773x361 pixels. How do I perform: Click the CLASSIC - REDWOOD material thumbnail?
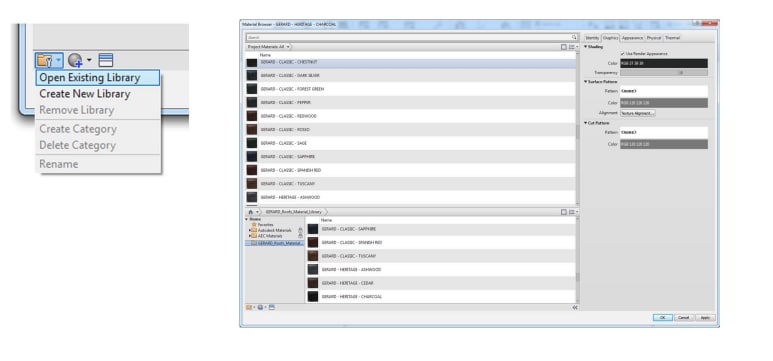[x=252, y=116]
